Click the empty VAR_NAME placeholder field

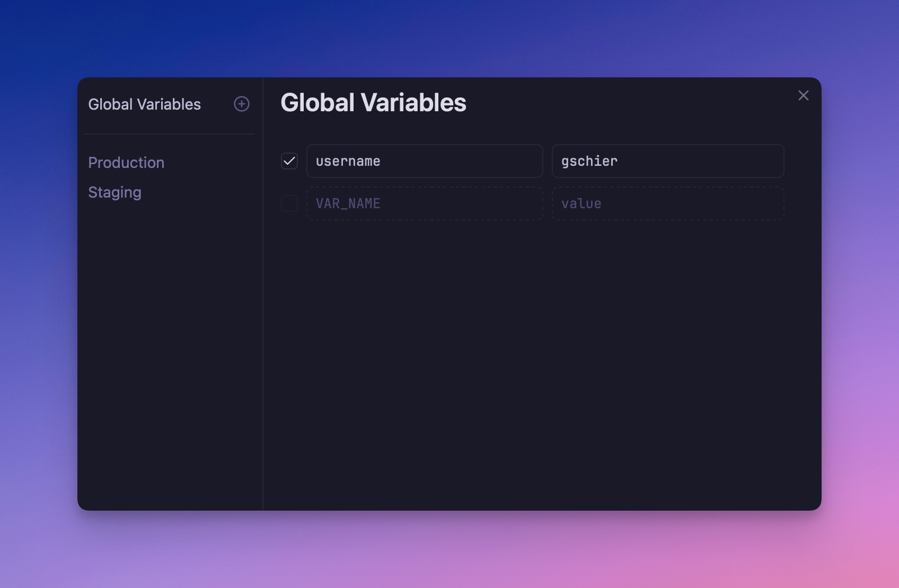point(424,203)
